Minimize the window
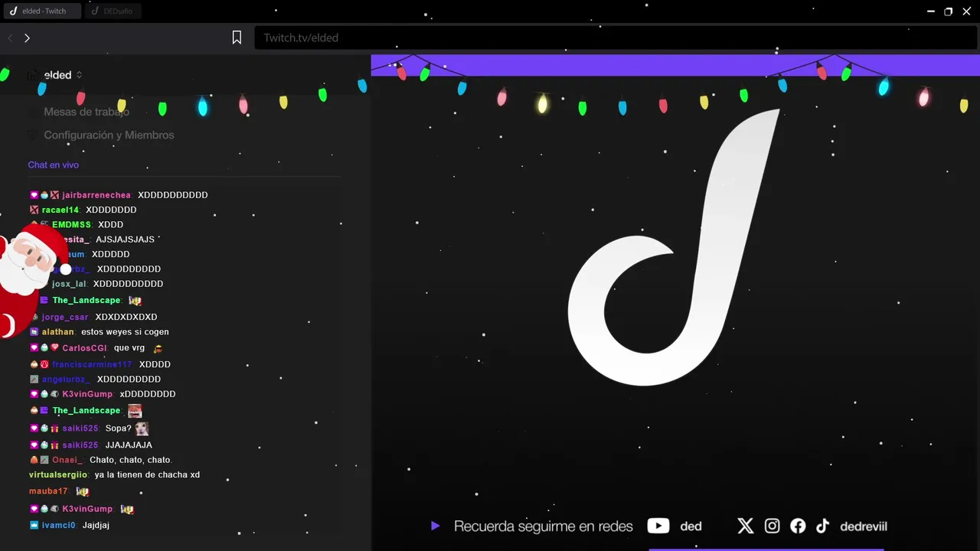The height and width of the screenshot is (551, 980). click(x=931, y=11)
